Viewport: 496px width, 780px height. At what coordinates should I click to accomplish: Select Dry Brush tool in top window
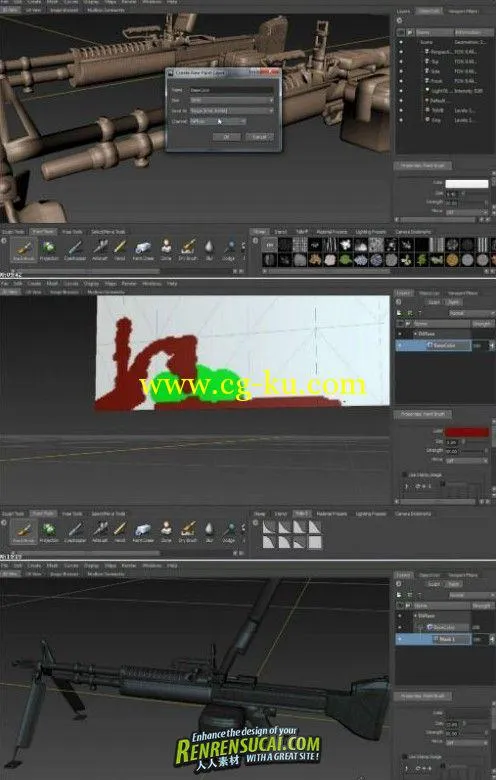pos(188,250)
